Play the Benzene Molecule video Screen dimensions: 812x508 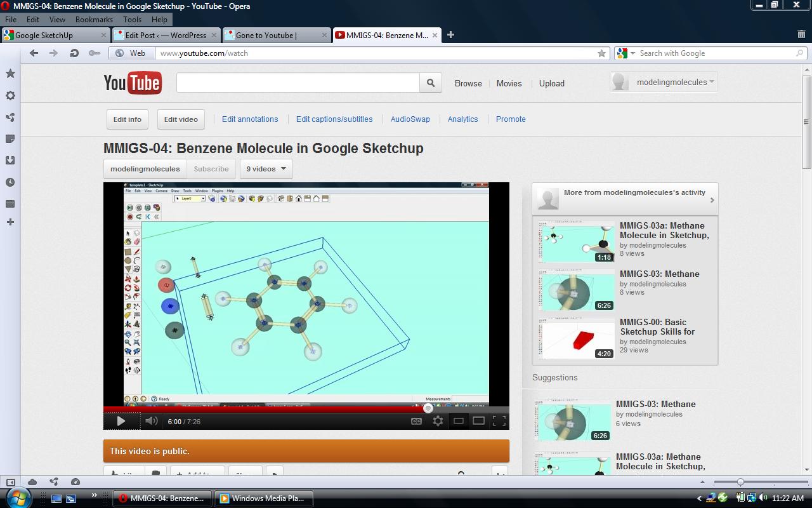point(121,421)
